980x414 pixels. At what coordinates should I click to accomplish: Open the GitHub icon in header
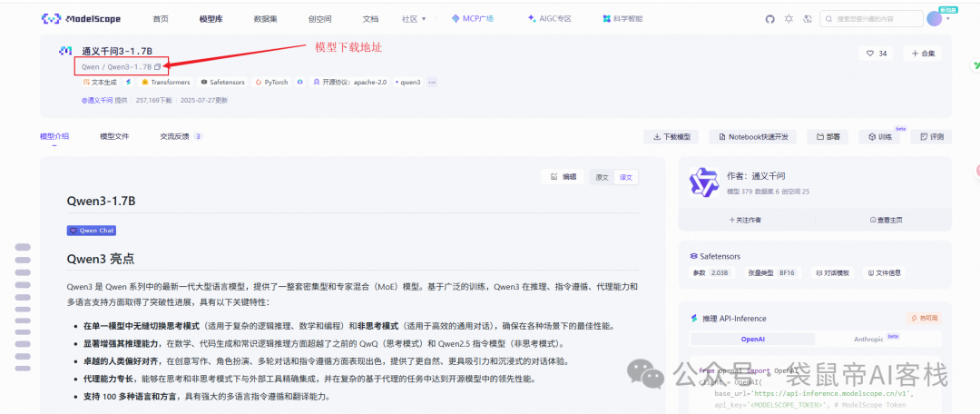770,19
